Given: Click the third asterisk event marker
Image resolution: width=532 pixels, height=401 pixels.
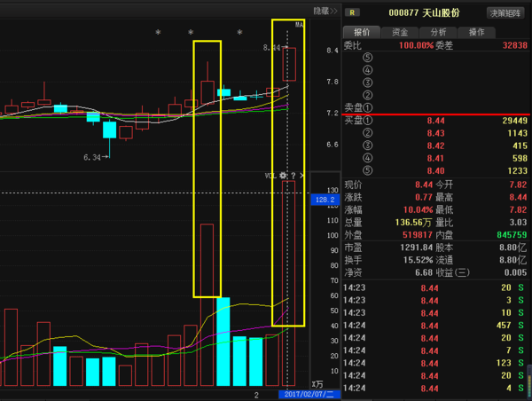Looking at the screenshot, I should click(239, 33).
